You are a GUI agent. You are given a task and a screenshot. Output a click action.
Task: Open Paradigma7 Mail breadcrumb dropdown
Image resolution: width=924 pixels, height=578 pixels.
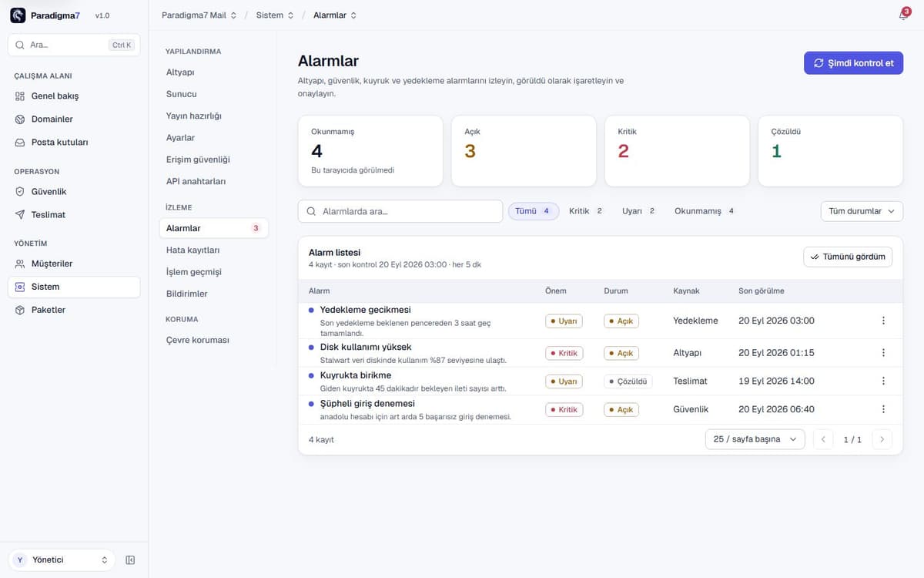(199, 15)
